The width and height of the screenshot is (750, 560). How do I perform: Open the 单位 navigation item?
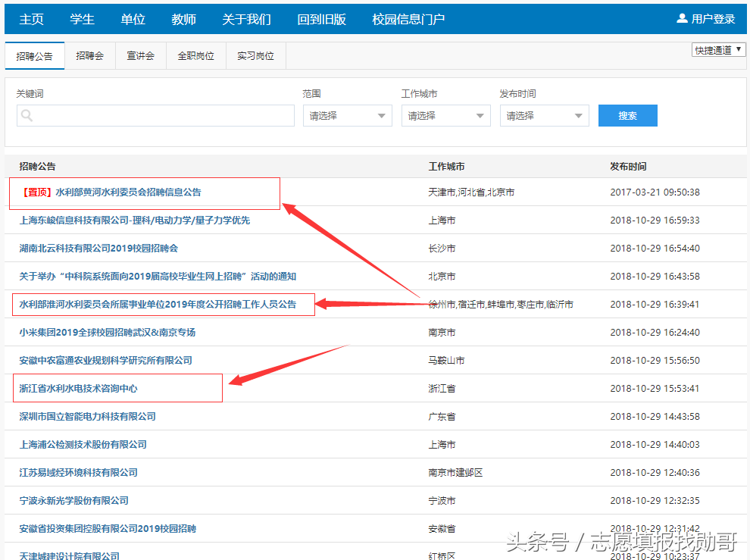click(x=133, y=19)
